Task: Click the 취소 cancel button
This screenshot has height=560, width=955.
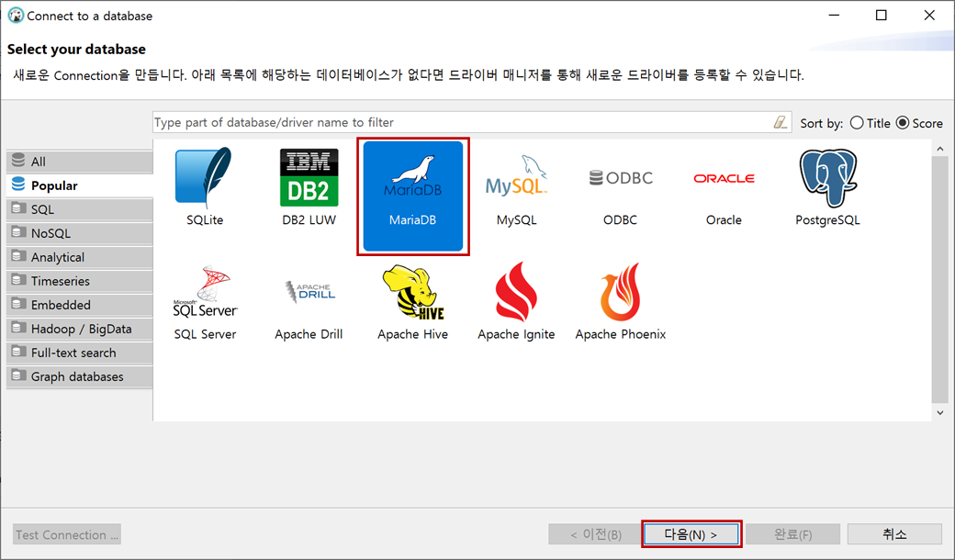Action: click(894, 534)
